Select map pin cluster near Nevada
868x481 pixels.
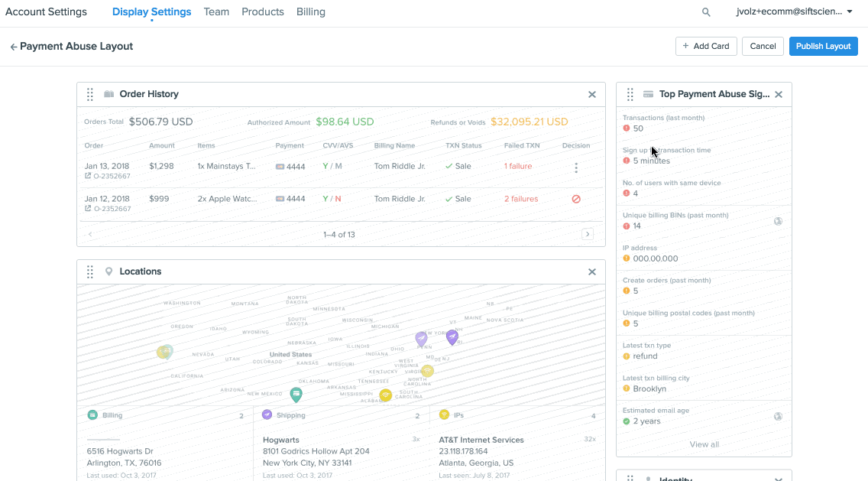point(165,351)
